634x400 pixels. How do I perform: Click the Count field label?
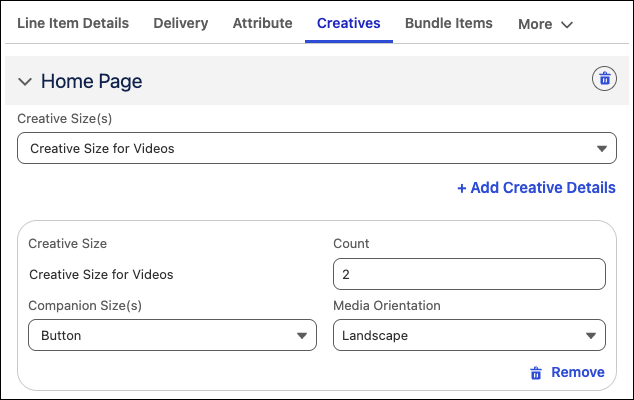[x=351, y=243]
